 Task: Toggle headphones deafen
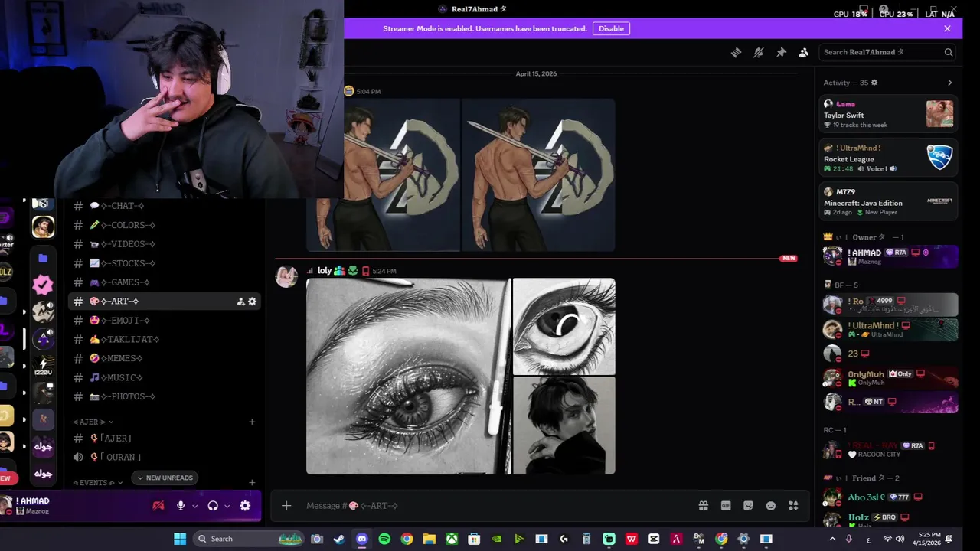point(213,506)
